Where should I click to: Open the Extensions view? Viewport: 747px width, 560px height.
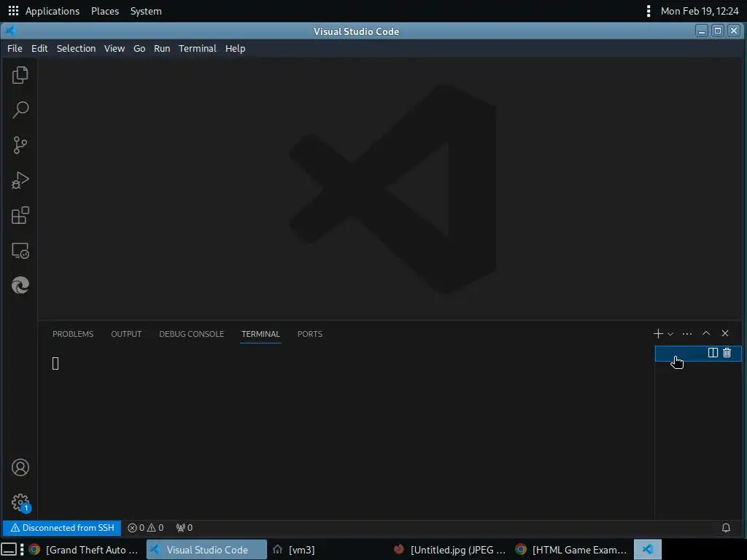click(20, 215)
